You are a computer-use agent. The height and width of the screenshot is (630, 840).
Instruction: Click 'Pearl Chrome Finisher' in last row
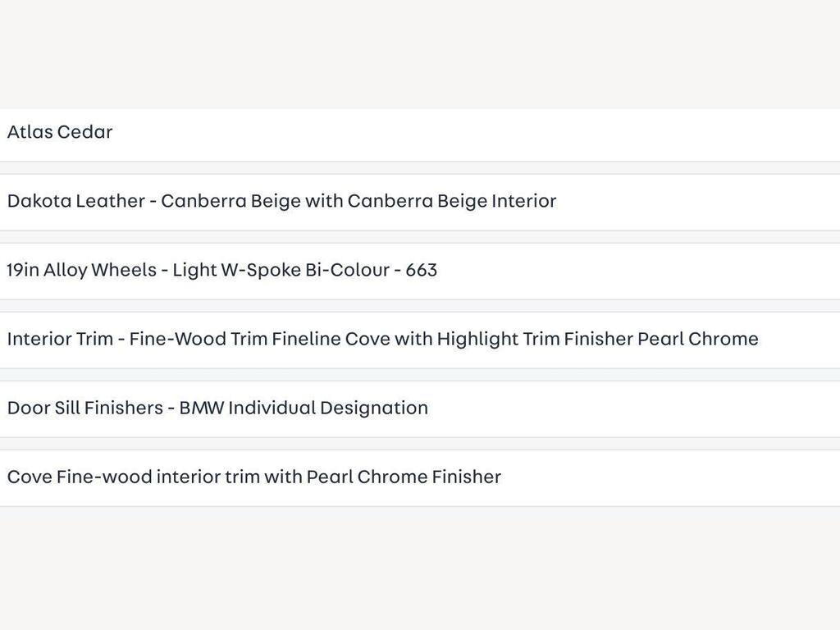pos(404,477)
